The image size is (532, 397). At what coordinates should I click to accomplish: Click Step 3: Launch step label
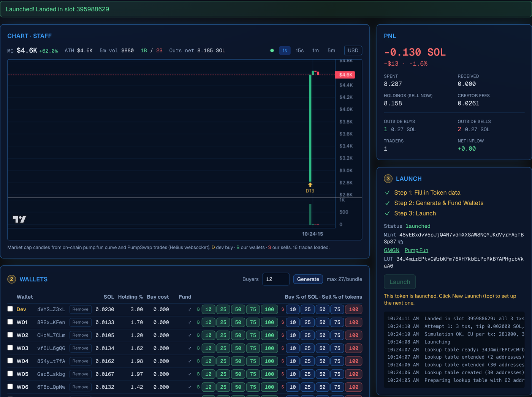[x=415, y=213]
